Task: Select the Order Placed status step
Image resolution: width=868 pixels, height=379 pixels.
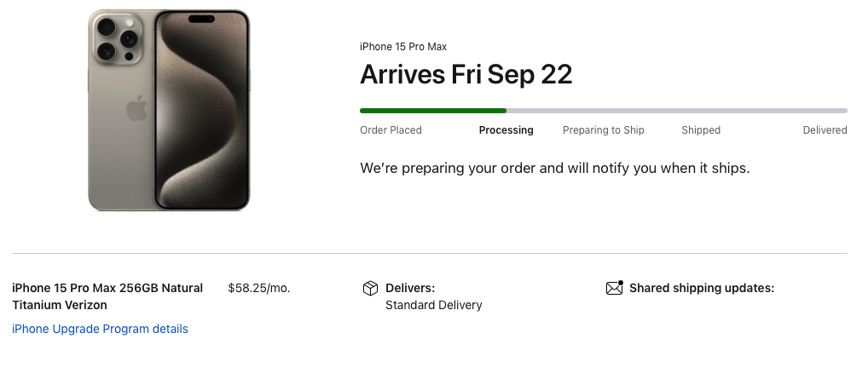Action: [x=391, y=130]
